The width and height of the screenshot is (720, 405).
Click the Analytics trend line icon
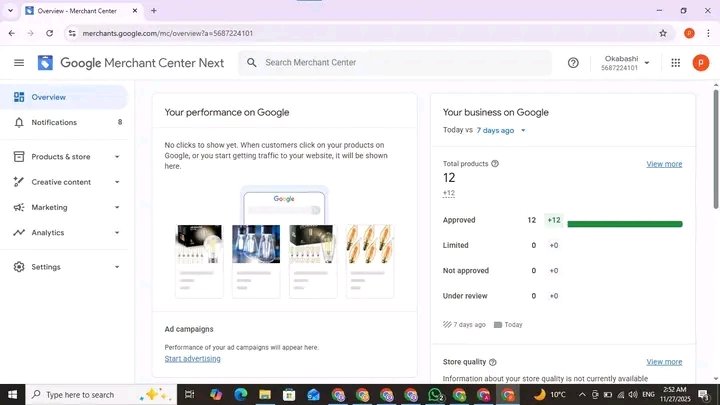(x=19, y=233)
